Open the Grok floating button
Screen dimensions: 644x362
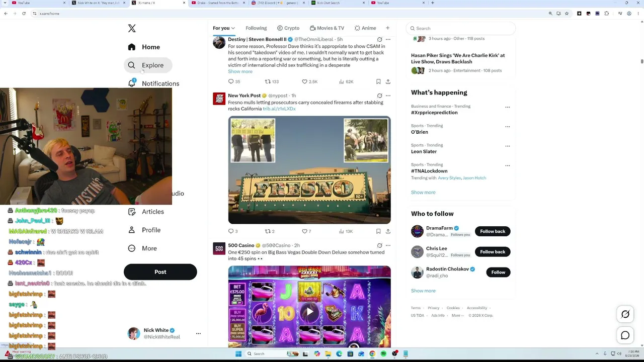click(x=625, y=314)
